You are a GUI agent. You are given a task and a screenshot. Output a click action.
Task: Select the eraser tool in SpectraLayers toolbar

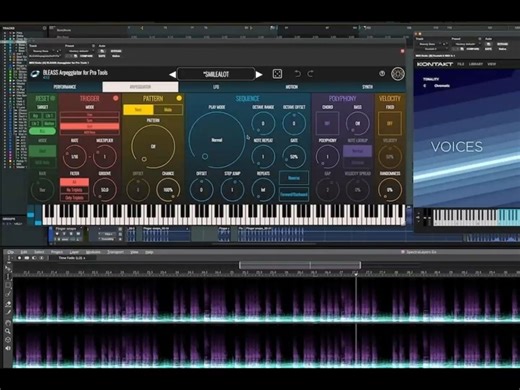tap(8, 304)
